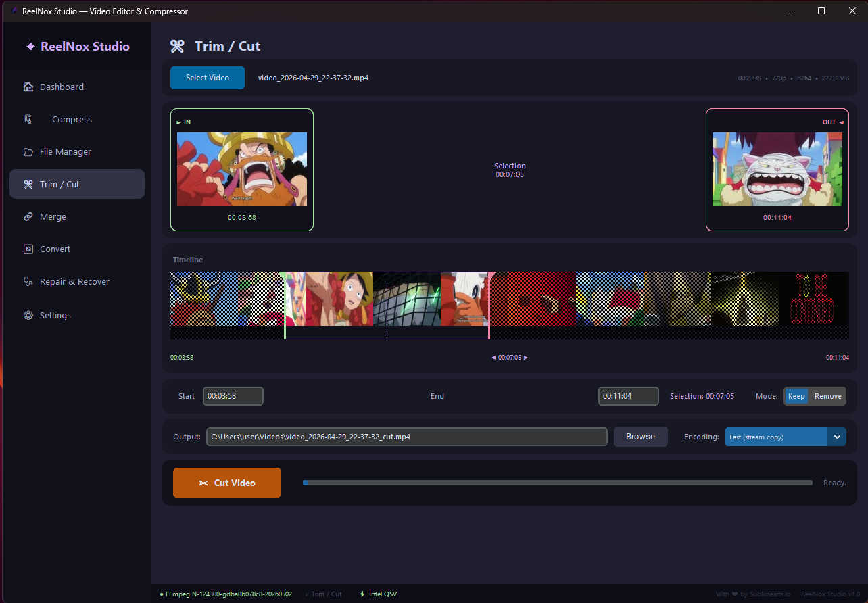Navigate to Repair & Recover
Screen dimensions: 868x603
tap(77, 281)
